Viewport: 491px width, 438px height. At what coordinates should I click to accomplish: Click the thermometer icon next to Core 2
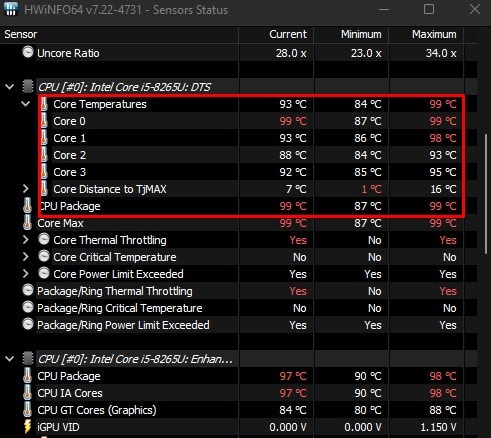[x=44, y=155]
